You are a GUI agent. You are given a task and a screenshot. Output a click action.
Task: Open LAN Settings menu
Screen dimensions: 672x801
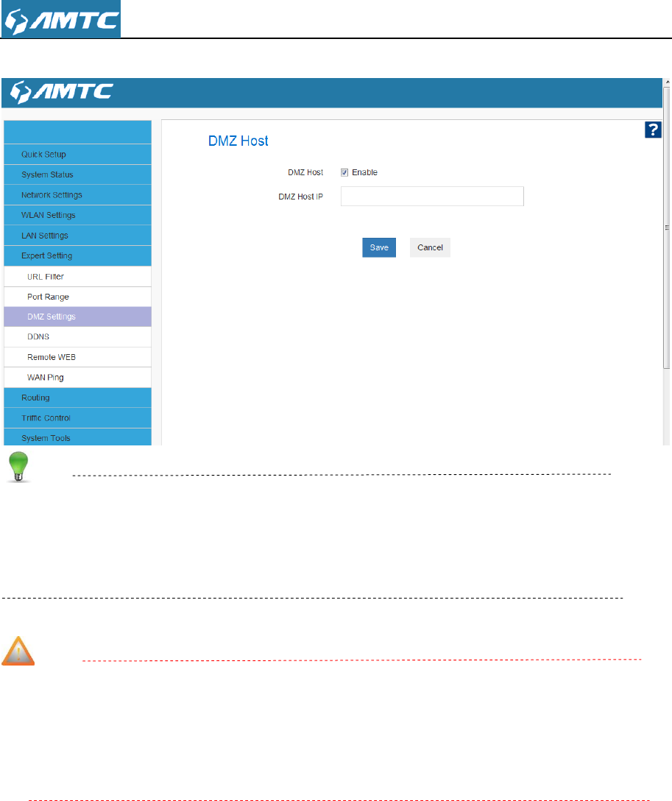[x=77, y=236]
